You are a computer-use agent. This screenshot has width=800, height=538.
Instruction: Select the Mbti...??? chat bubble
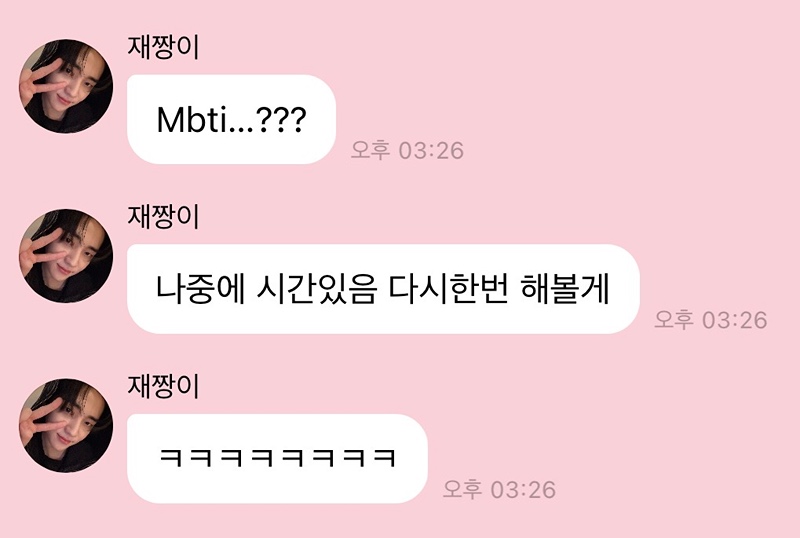[x=231, y=119]
